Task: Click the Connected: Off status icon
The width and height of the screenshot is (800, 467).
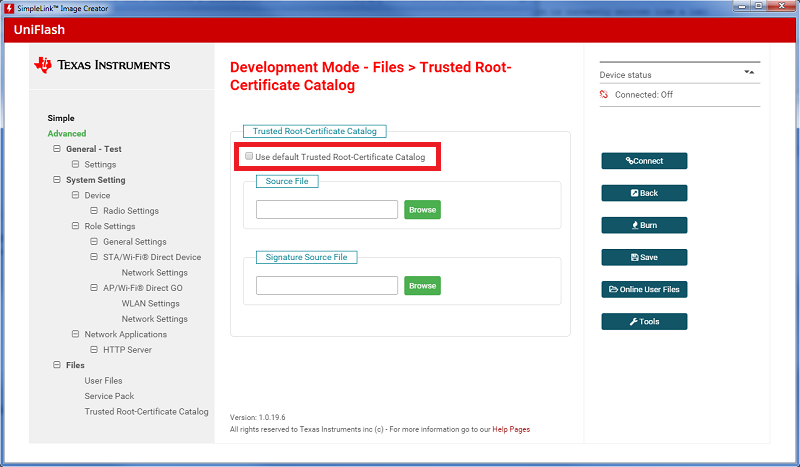Action: click(x=604, y=95)
